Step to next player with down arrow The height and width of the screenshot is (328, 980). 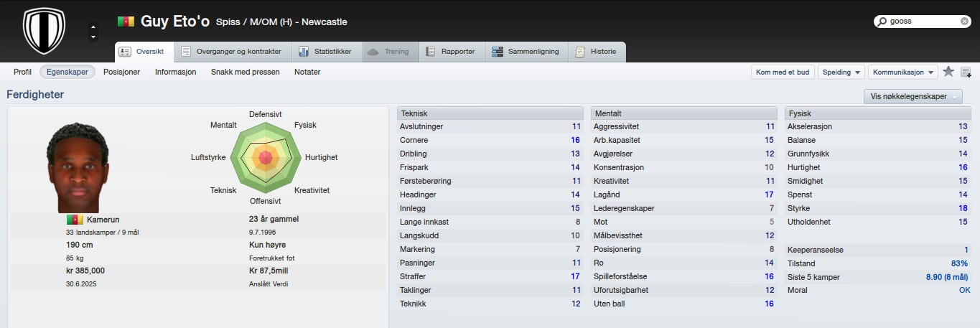93,37
